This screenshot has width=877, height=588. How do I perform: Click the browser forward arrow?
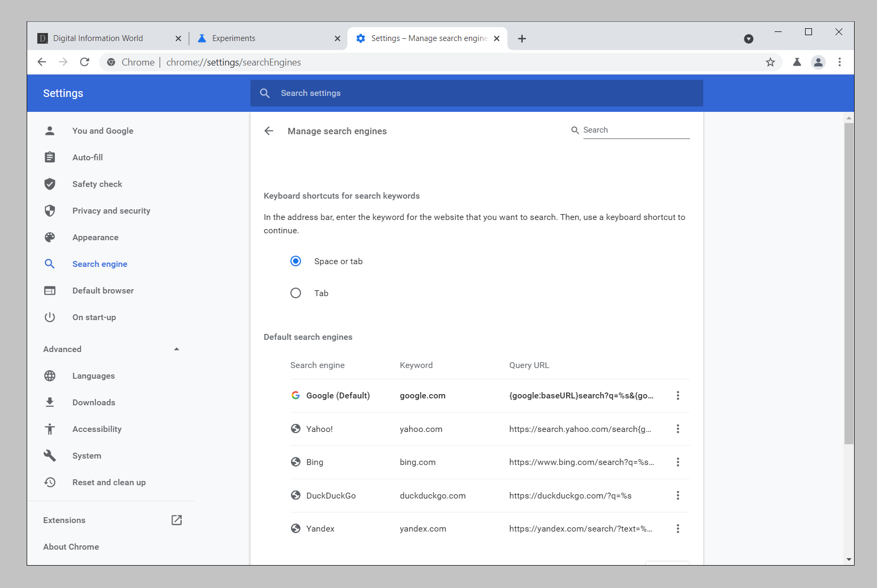click(x=63, y=62)
